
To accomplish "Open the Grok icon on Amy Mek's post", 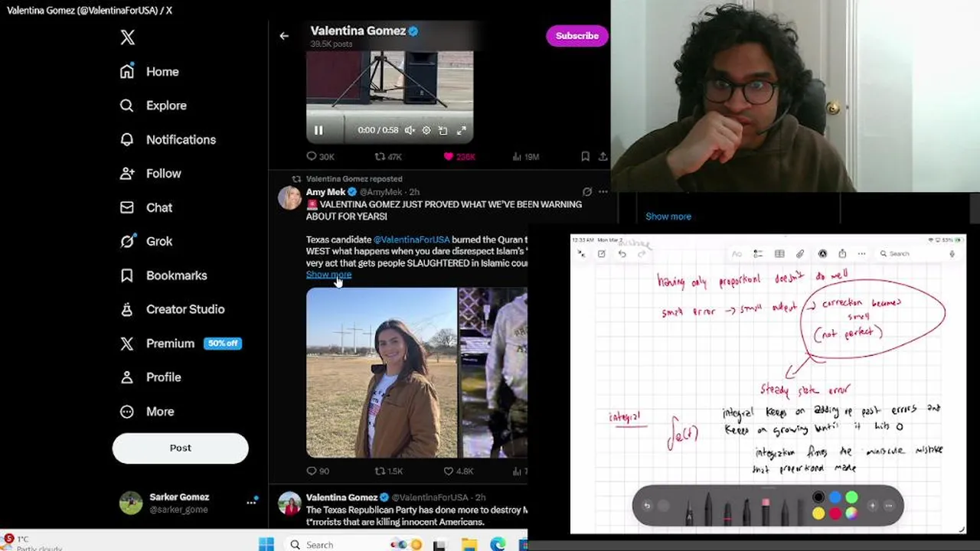I will click(586, 192).
